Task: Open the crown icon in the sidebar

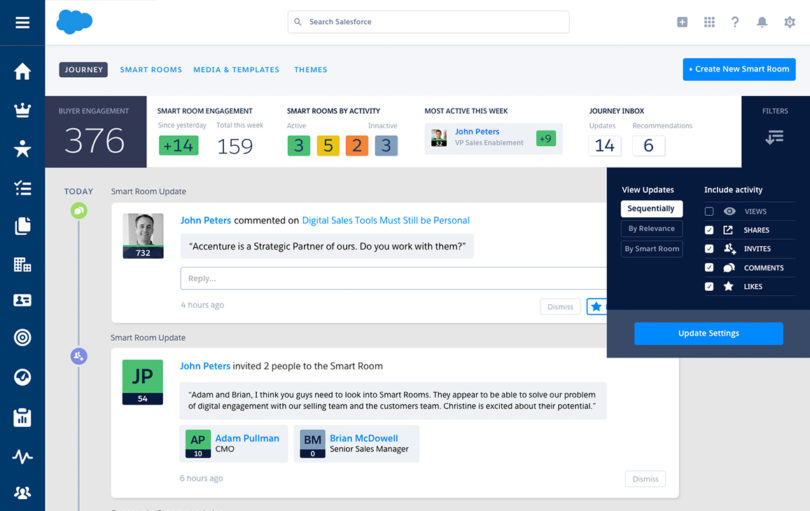Action: tap(22, 110)
